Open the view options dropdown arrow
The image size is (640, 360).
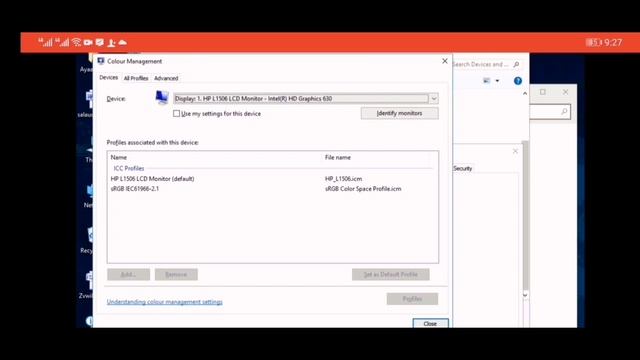pos(497,81)
